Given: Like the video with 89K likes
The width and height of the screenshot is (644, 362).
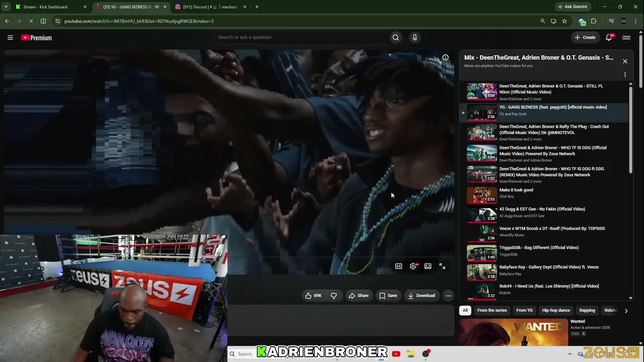Looking at the screenshot, I should [313, 296].
